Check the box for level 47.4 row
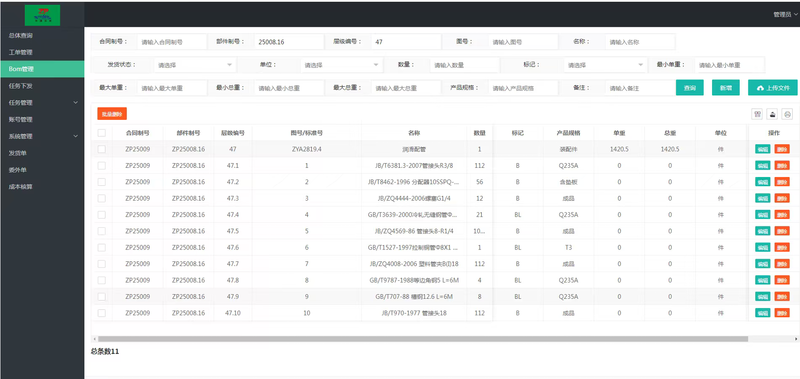This screenshot has height=379, width=800. pyautogui.click(x=102, y=215)
